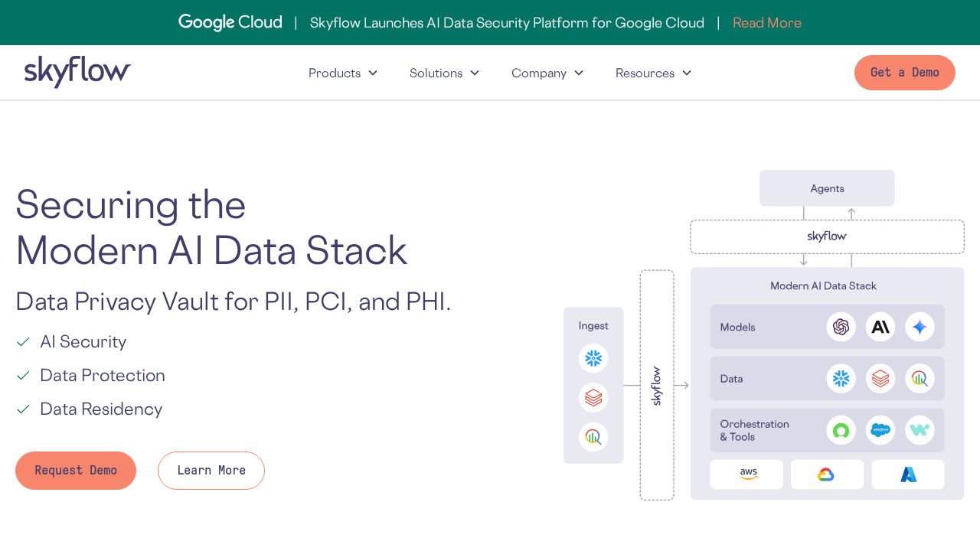The height and width of the screenshot is (551, 980).
Task: Click the Databricks icon in the Data row
Action: point(880,378)
